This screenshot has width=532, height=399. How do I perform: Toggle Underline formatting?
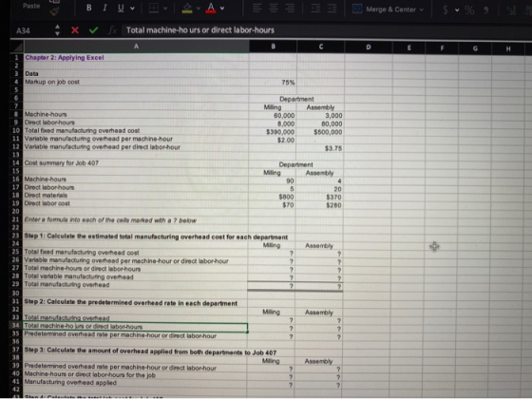(121, 8)
